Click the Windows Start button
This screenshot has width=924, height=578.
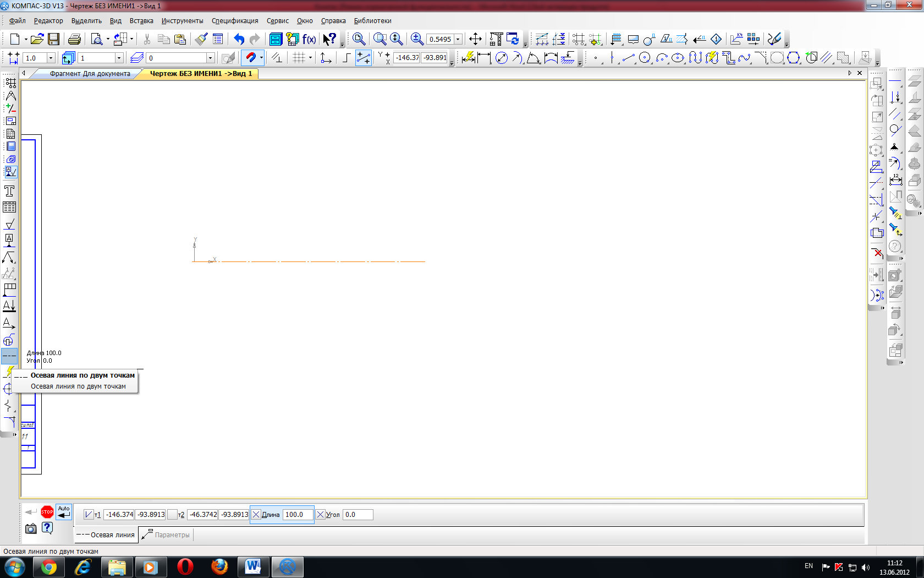pos(14,567)
